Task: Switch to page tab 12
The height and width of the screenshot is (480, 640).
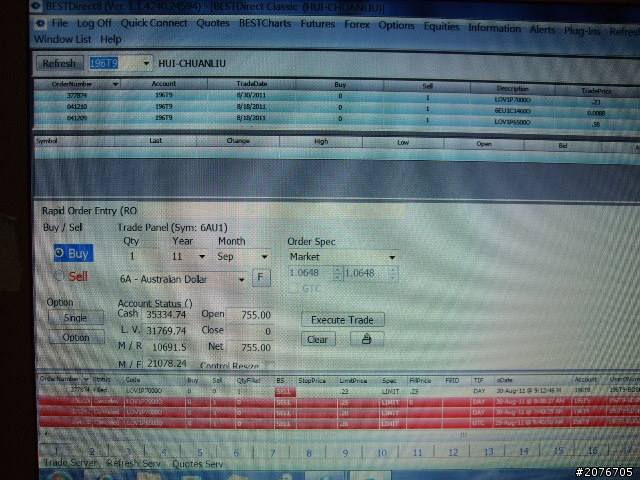Action: tap(453, 452)
